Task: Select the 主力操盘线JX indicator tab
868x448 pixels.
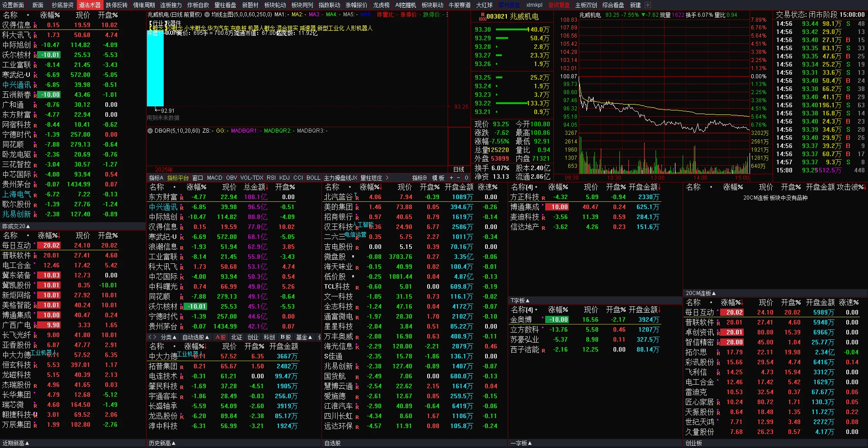Action: tap(340, 178)
